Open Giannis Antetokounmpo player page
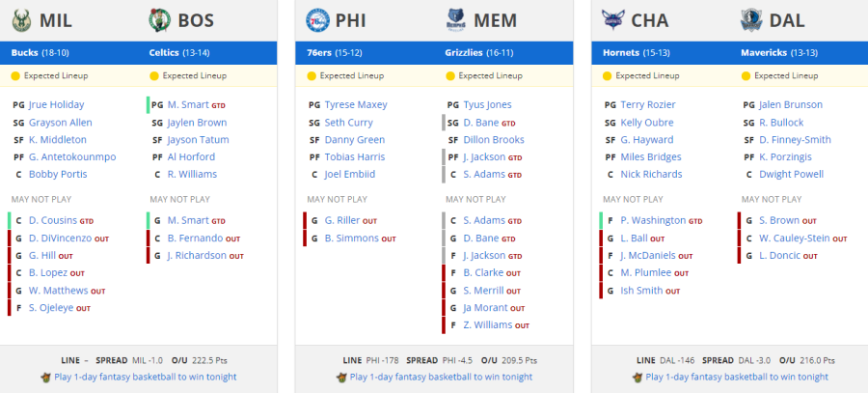 (x=72, y=156)
